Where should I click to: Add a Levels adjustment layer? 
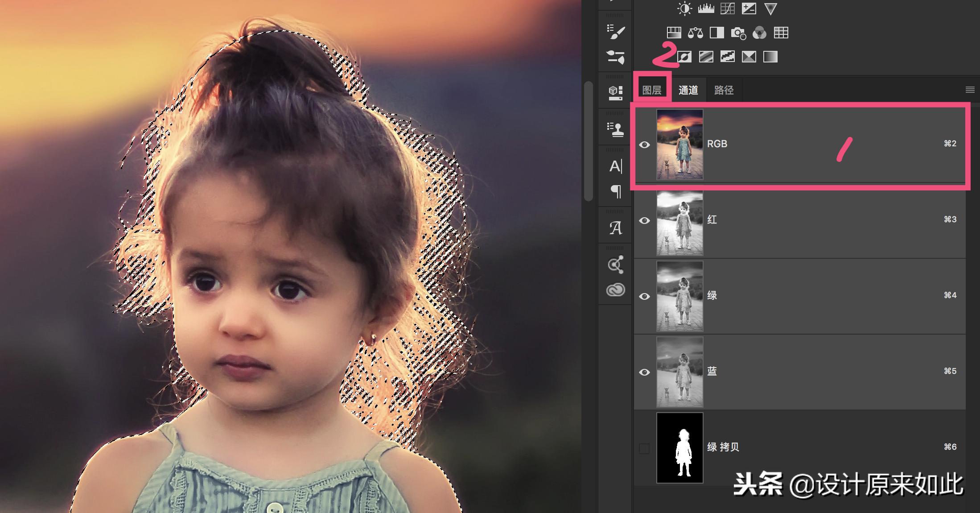[706, 8]
